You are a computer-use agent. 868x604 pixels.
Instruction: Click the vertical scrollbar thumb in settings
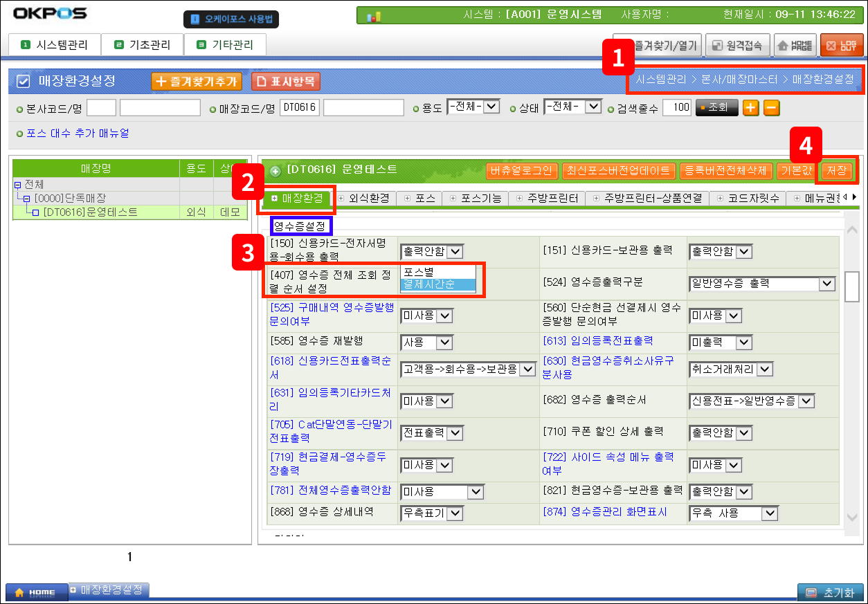click(x=852, y=287)
